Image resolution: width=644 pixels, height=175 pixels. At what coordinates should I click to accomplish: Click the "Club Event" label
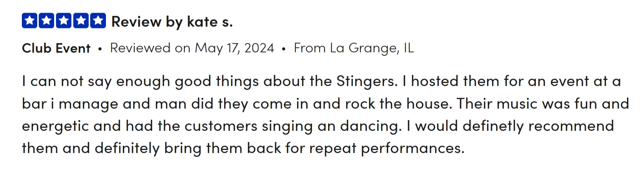56,48
